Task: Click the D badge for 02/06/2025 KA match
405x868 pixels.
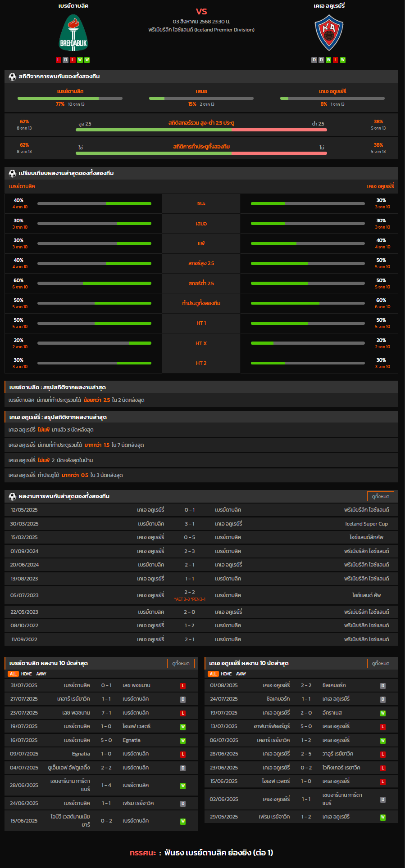Action: [x=383, y=800]
